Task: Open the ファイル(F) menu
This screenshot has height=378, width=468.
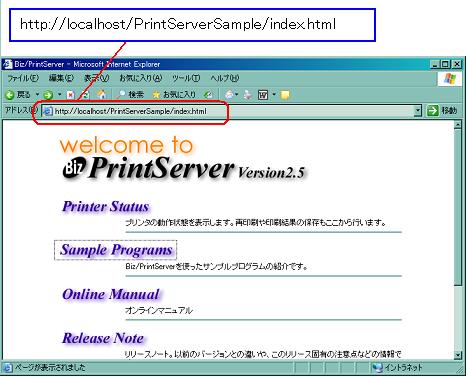Action: click(x=23, y=78)
